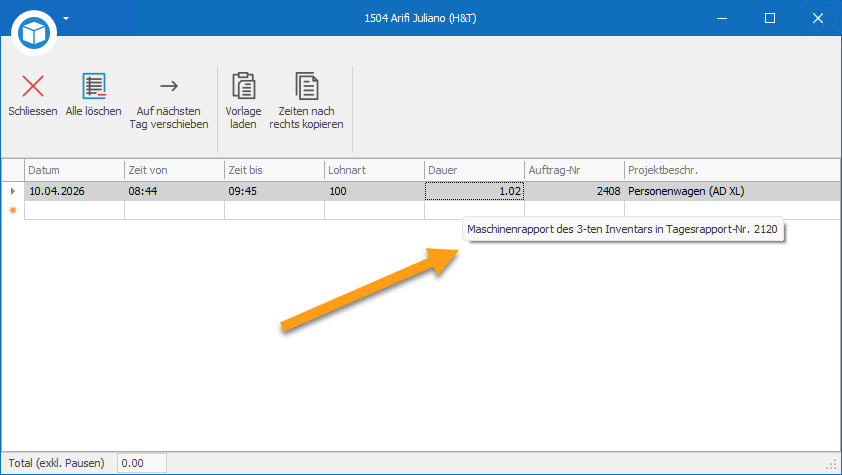Click the Auftrag-Nr column header
Screen dimensions: 842x475
click(x=574, y=170)
